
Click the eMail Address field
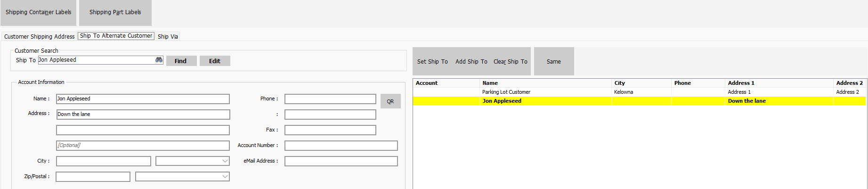341,161
